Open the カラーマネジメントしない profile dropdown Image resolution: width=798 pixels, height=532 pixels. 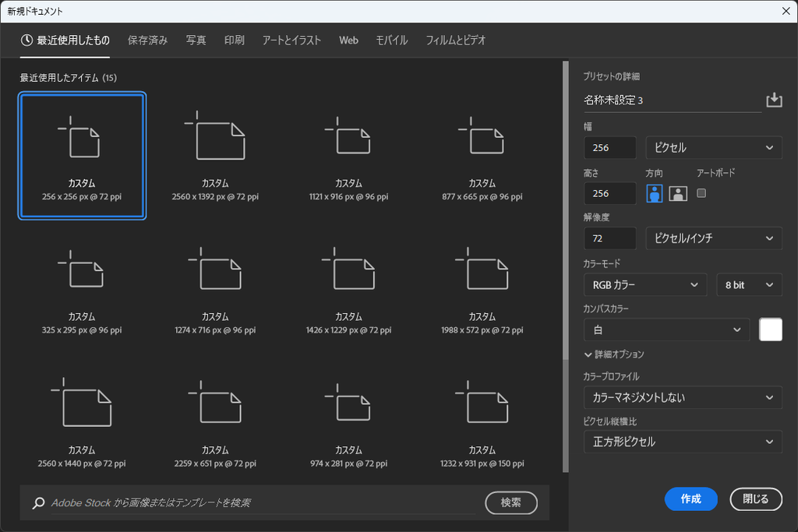[x=683, y=397]
